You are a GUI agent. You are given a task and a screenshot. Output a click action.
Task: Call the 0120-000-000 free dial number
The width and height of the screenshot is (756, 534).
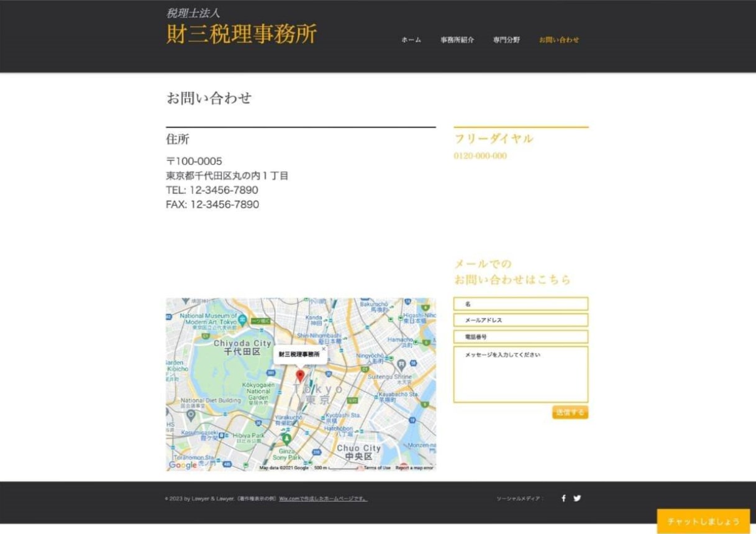point(480,156)
